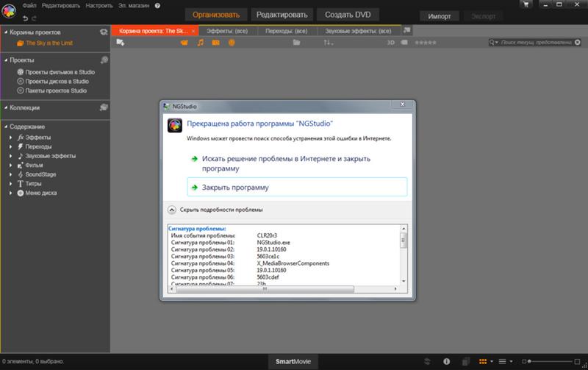
Task: Switch to the Организовать tab
Action: click(x=216, y=15)
